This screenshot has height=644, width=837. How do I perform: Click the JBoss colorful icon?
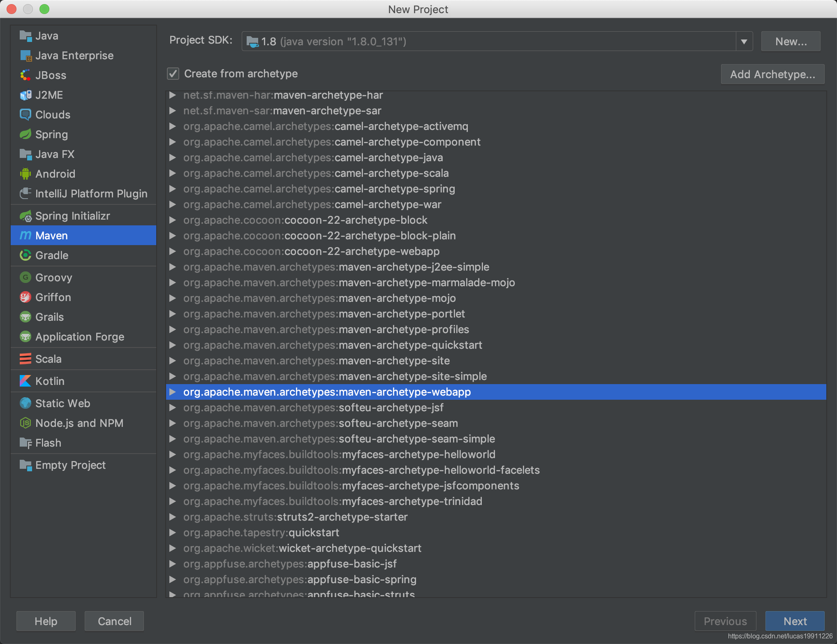pos(25,76)
